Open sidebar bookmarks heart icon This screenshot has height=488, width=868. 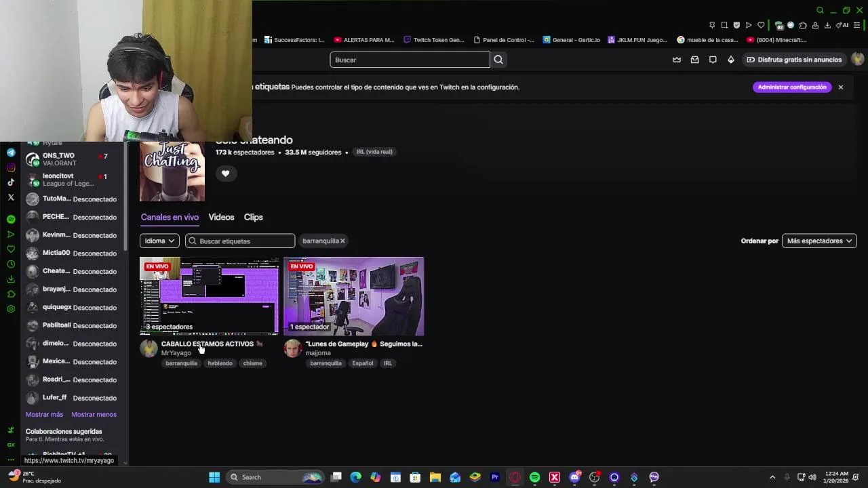click(x=11, y=249)
